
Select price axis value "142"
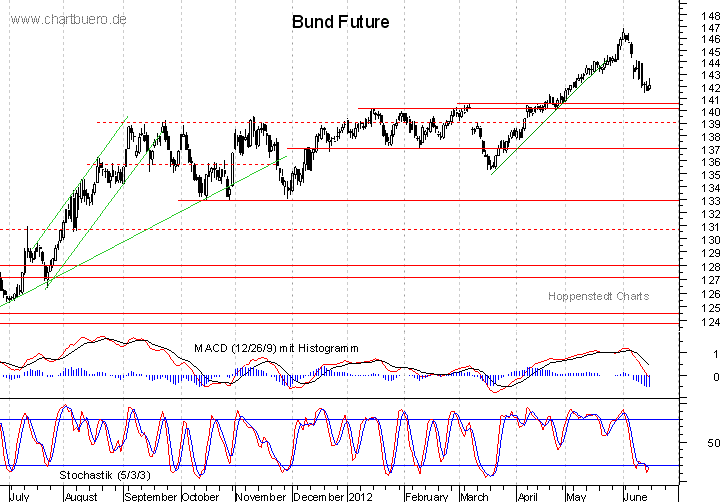(710, 88)
